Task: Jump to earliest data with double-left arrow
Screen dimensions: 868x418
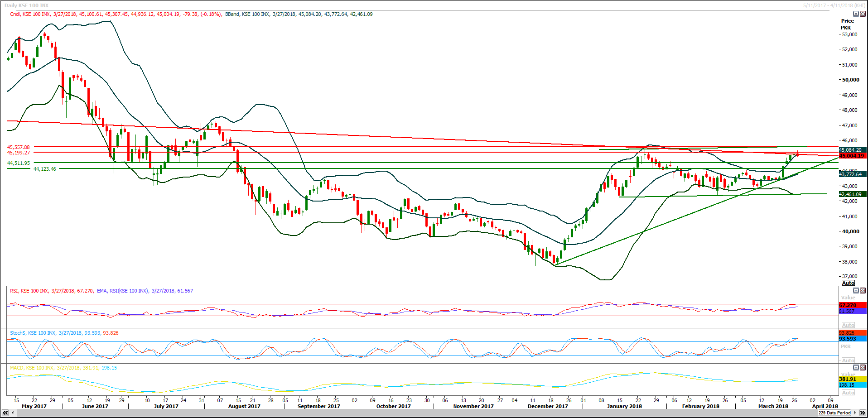Action: pos(5,413)
